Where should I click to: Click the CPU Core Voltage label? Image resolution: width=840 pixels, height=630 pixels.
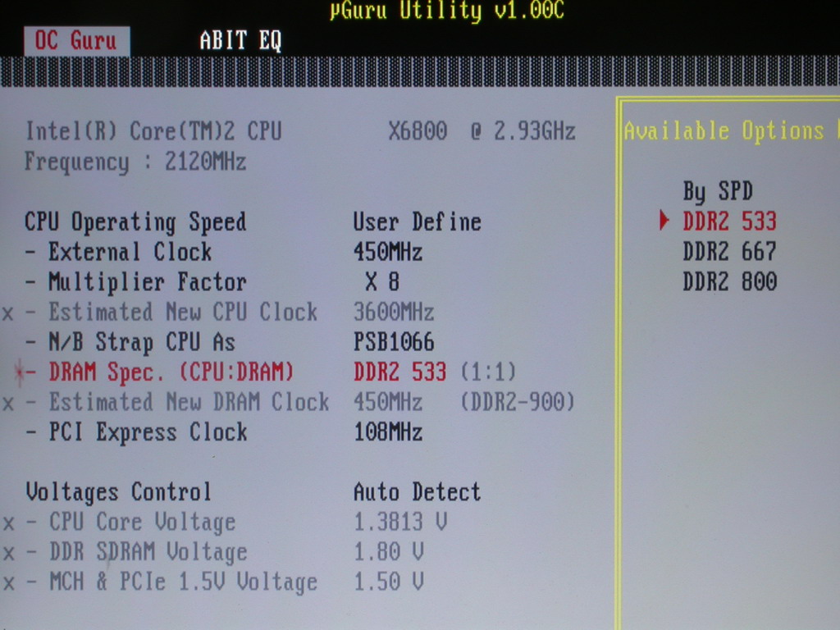(143, 523)
